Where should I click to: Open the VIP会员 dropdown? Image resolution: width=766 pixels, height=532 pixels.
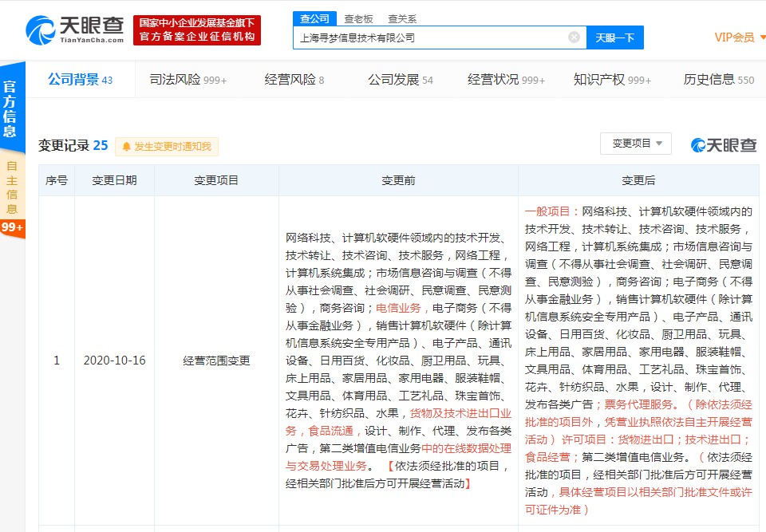pyautogui.click(x=739, y=37)
